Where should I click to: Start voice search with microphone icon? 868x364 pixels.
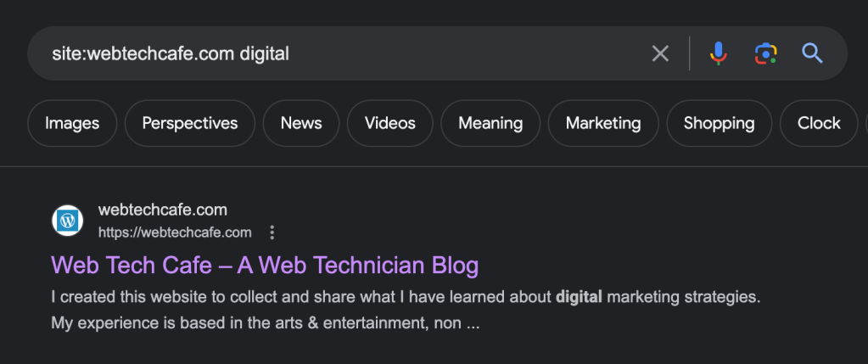tap(718, 54)
